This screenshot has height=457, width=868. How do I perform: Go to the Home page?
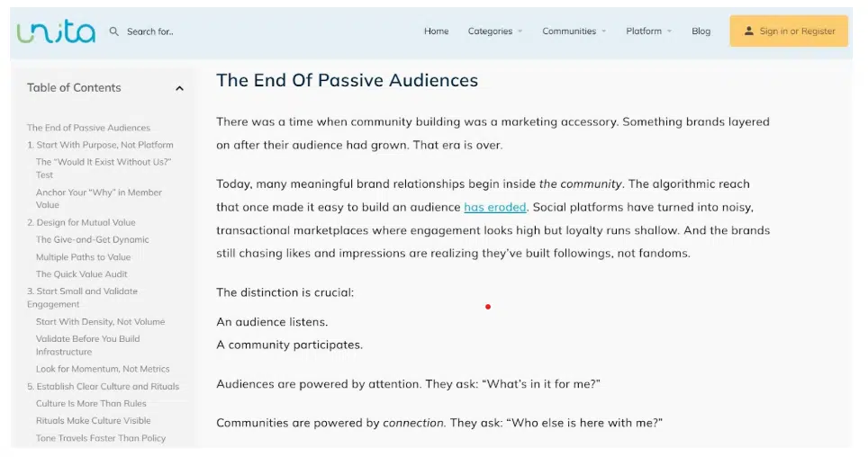(x=436, y=31)
